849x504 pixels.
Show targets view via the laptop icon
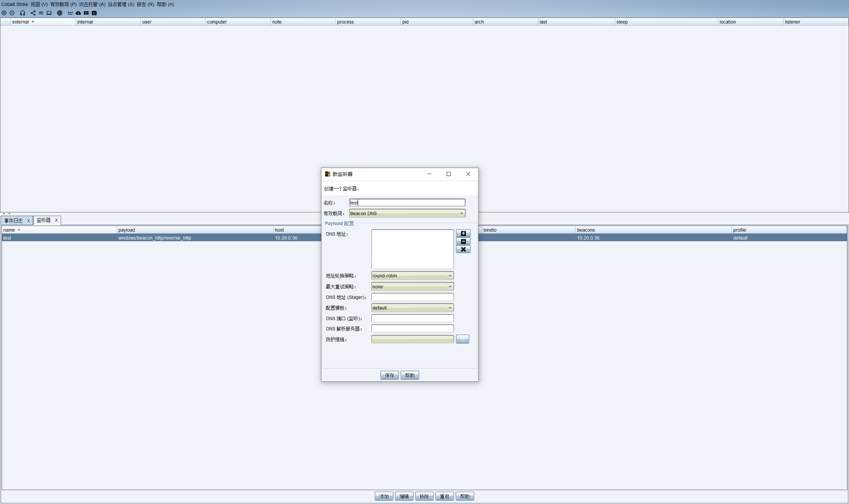[49, 13]
